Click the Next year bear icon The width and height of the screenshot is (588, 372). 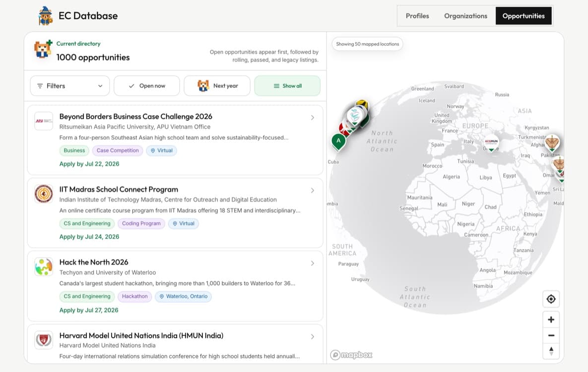[x=203, y=86]
